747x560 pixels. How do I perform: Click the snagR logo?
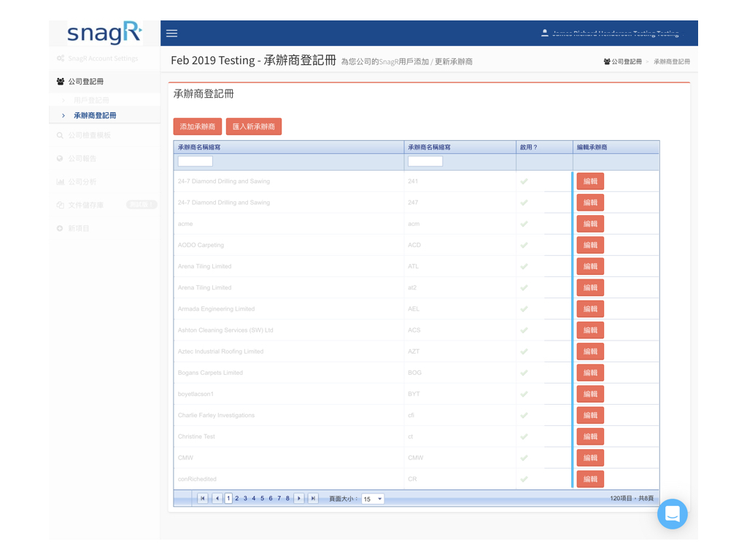(104, 33)
